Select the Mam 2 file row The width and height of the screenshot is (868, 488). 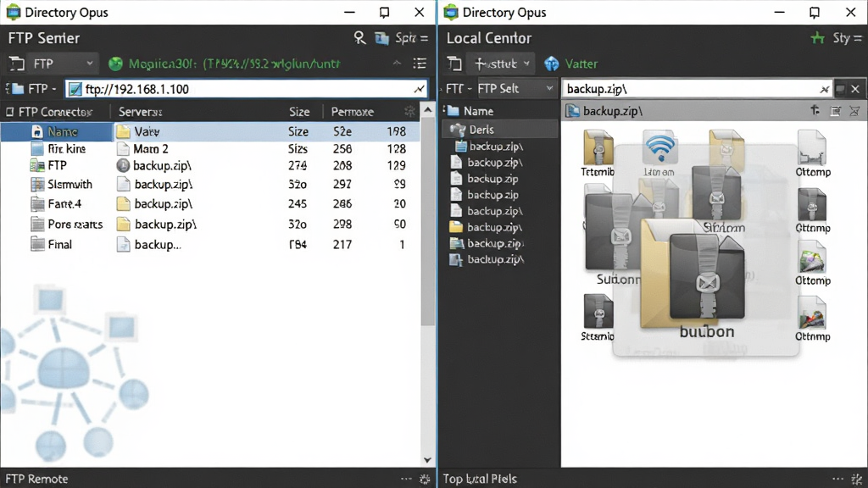point(265,149)
